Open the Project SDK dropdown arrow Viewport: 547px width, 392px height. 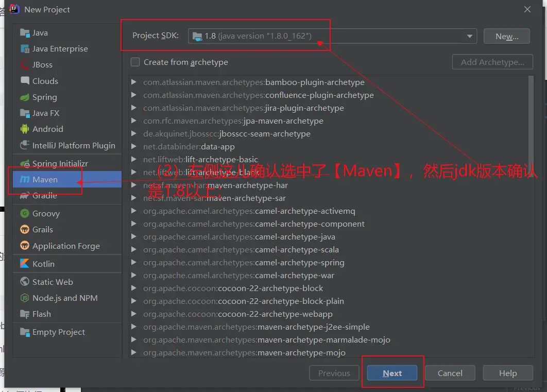[470, 36]
